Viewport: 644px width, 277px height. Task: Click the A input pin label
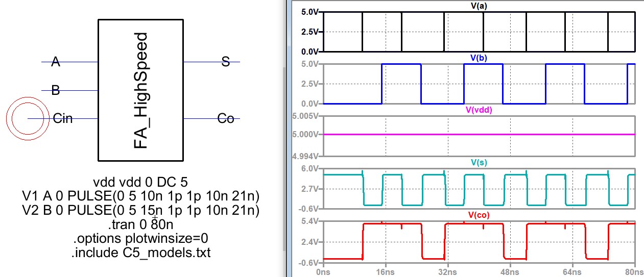[x=56, y=62]
